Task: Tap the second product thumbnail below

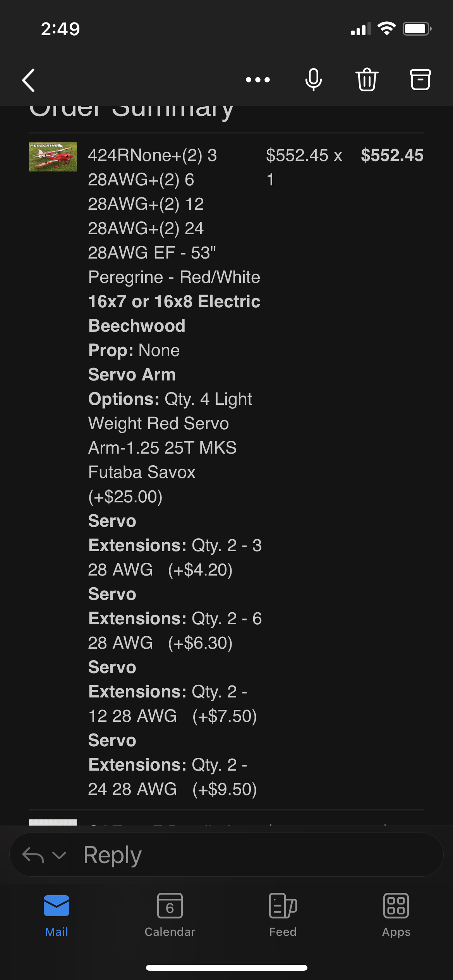Action: tap(53, 822)
